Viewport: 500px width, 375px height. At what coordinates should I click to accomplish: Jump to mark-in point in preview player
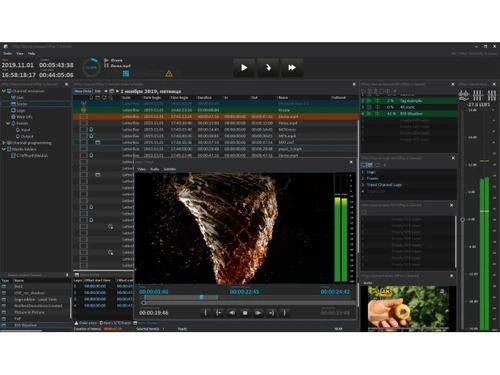(x=218, y=313)
